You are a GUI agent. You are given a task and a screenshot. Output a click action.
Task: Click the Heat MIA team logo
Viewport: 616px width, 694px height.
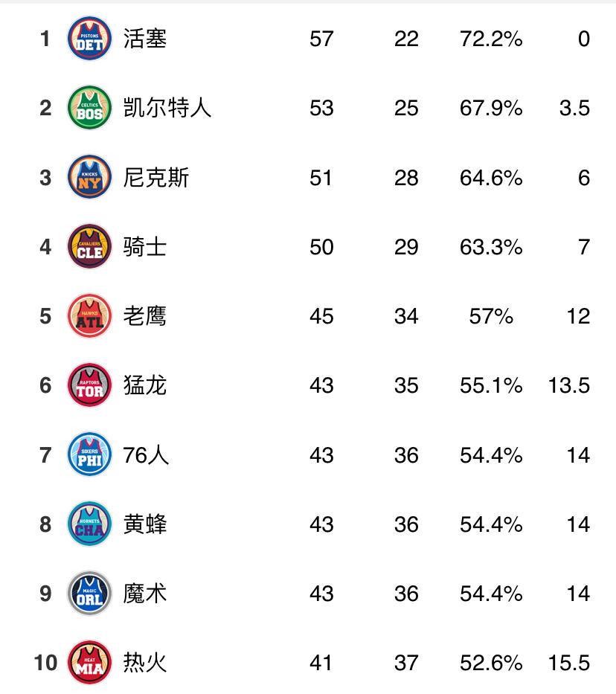pyautogui.click(x=89, y=662)
